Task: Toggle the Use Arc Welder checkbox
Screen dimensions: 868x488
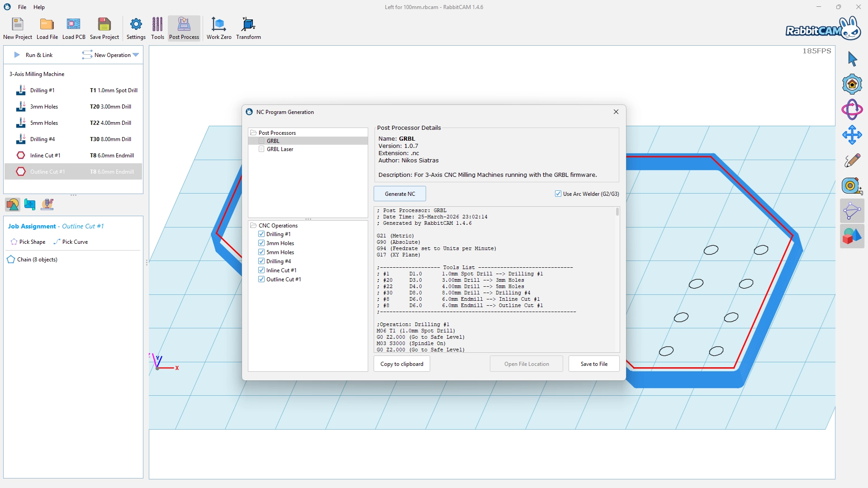Action: point(558,194)
